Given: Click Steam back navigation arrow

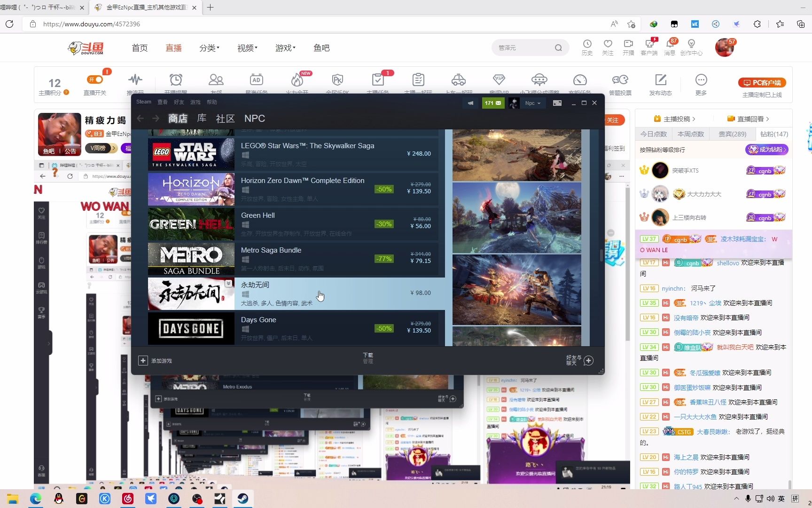Looking at the screenshot, I should (140, 119).
